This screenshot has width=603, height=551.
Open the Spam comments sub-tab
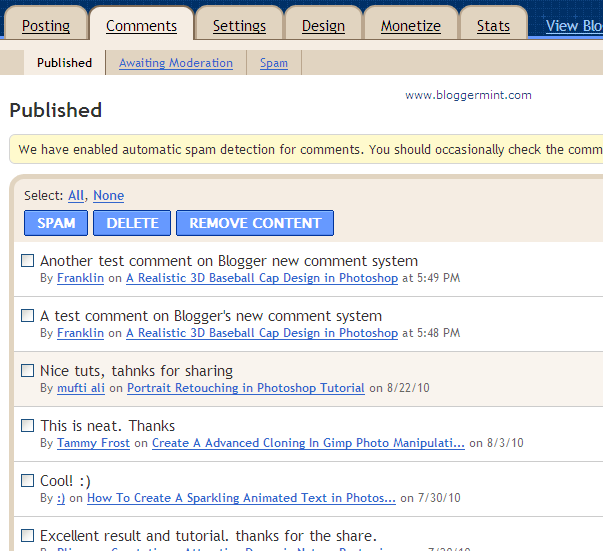pyautogui.click(x=273, y=63)
